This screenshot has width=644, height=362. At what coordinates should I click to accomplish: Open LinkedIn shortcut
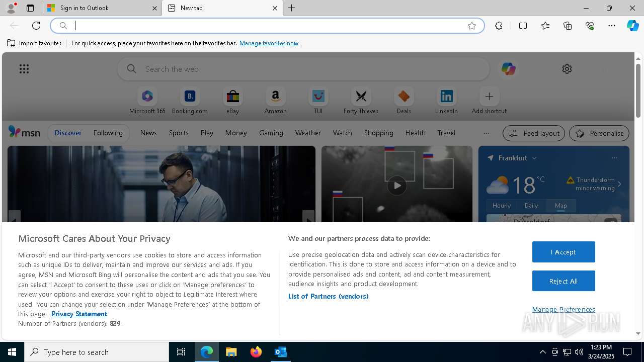[446, 101]
